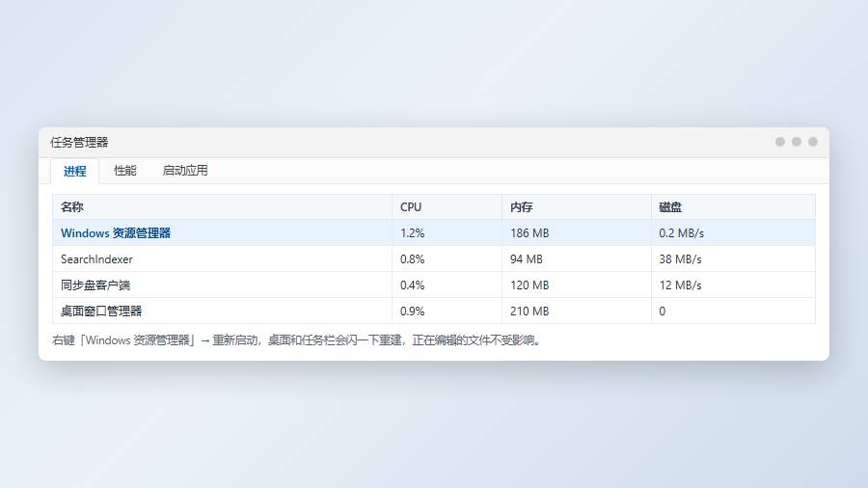The height and width of the screenshot is (488, 868).
Task: Click the last window control dot
Action: 813,142
